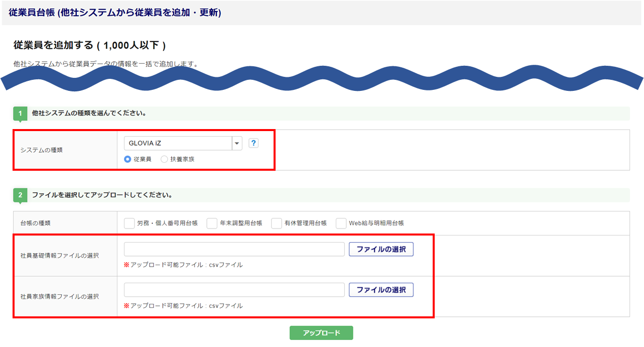Check the 労務・個人番号用台帳 checkbox
644x347 pixels.
130,223
